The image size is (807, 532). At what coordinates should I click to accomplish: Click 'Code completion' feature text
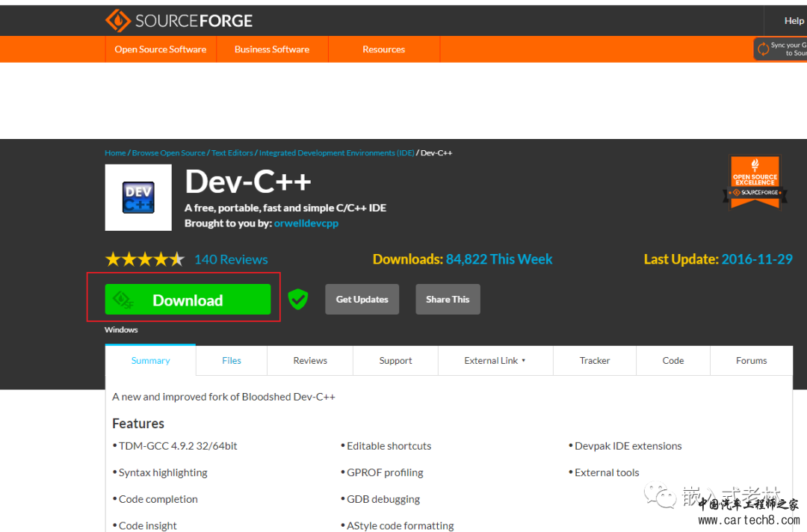tap(158, 499)
